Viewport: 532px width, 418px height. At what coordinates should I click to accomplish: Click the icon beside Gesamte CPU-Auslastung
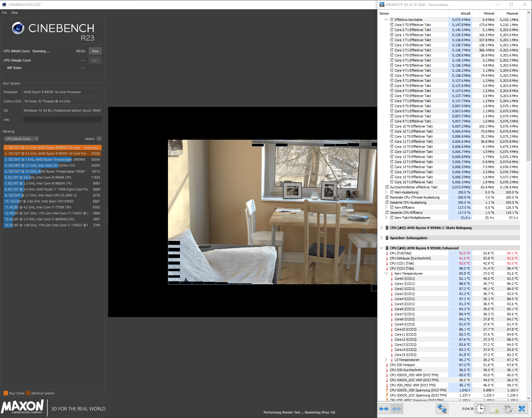click(x=387, y=202)
